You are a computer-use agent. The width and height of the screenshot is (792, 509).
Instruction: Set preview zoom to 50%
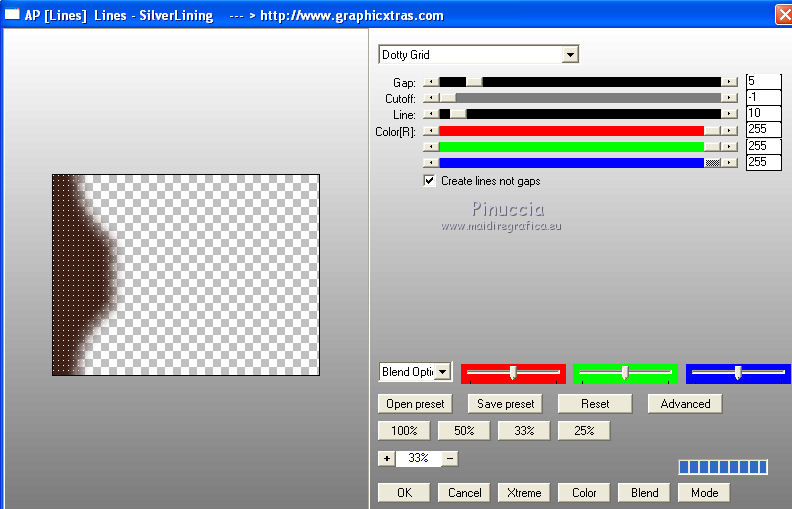(x=464, y=431)
